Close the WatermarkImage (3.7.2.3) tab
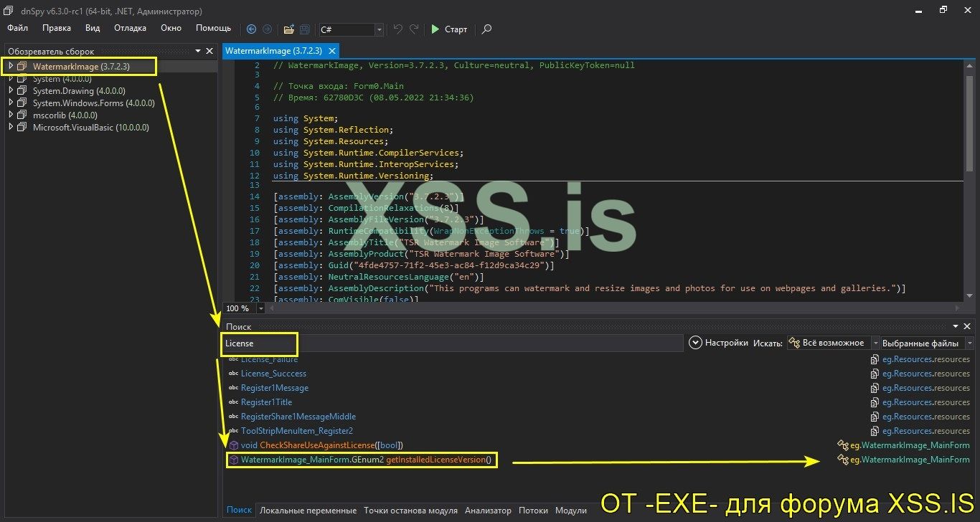 point(332,51)
